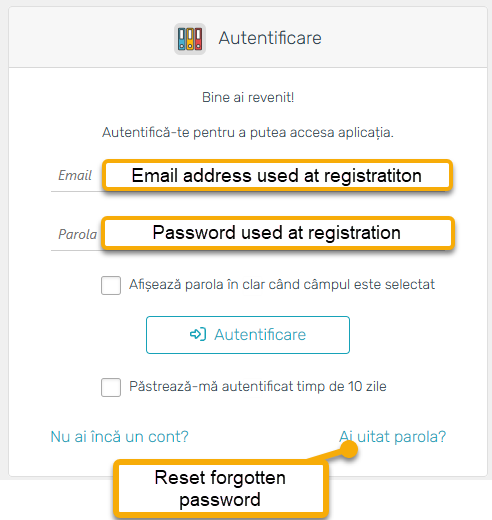The image size is (492, 520).
Task: Click the login arrow icon in Autentificare button
Action: (198, 334)
